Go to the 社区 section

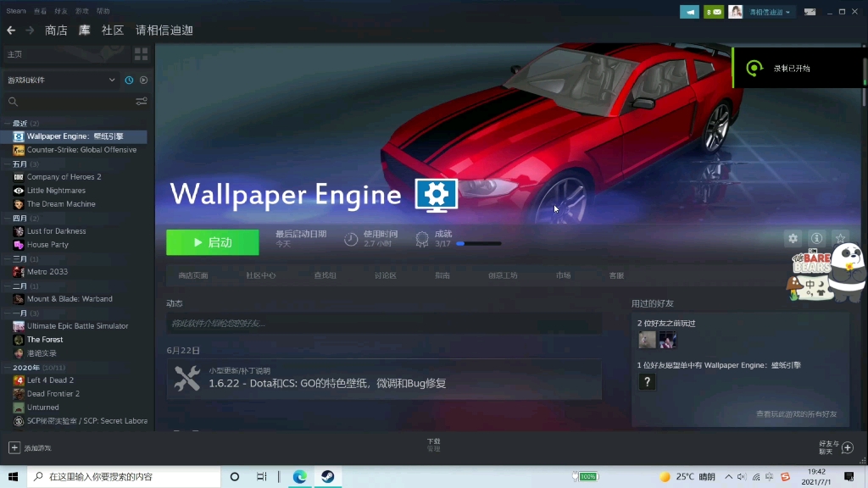(113, 30)
